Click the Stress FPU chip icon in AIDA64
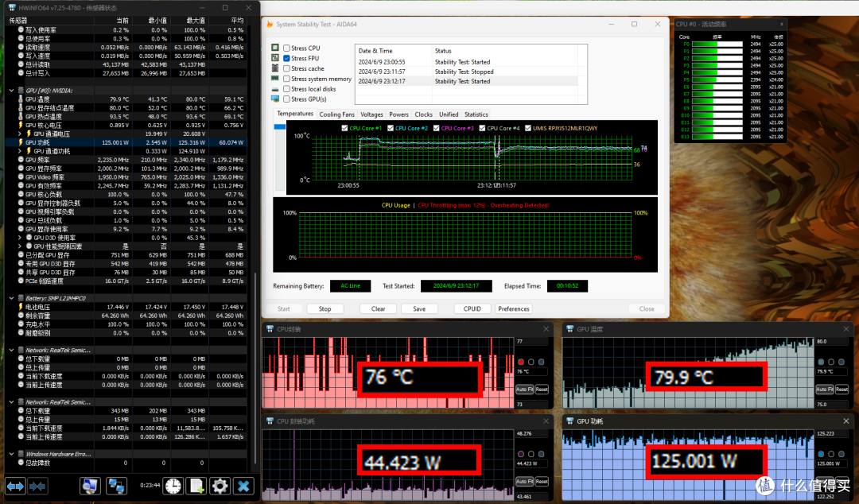 (x=275, y=57)
